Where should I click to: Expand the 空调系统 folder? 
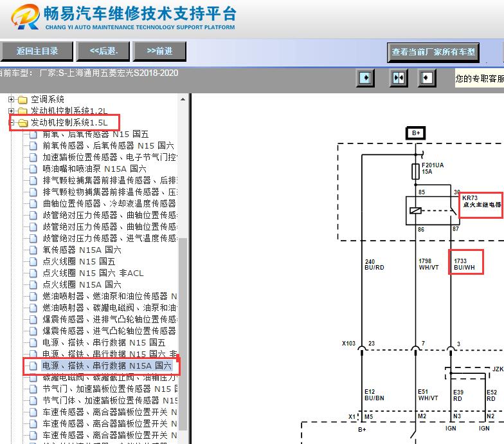(x=12, y=99)
